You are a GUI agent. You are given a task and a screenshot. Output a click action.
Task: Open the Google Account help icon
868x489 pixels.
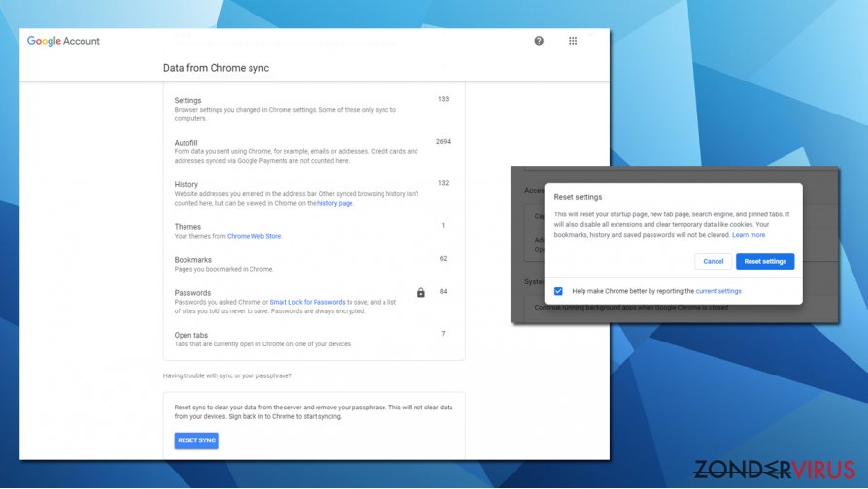pos(539,41)
